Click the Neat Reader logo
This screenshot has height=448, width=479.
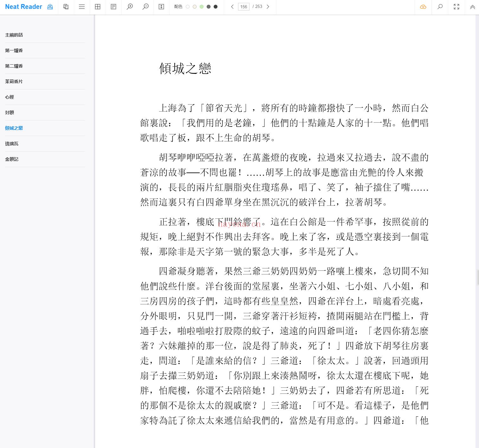(x=23, y=7)
